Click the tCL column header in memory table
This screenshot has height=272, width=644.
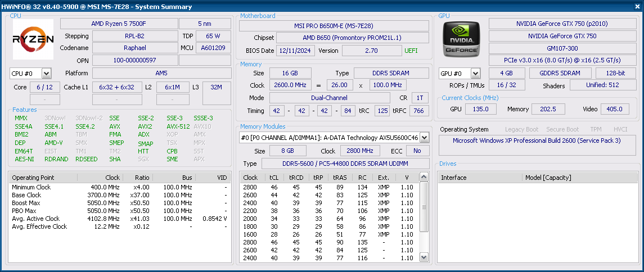pos(274,178)
